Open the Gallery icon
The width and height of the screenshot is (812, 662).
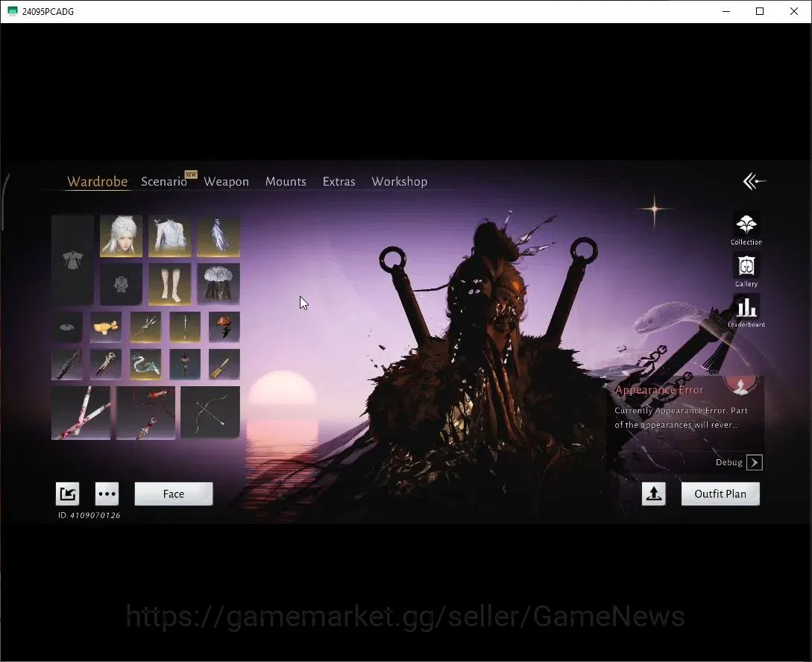[x=746, y=270]
